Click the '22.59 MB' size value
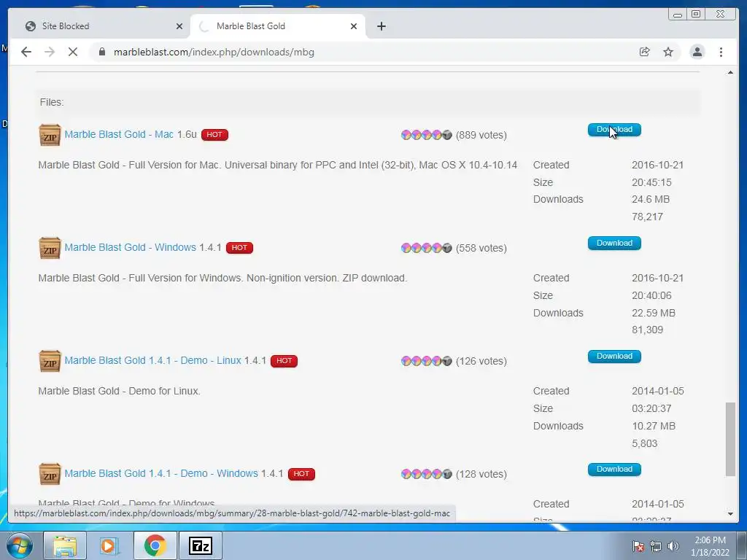 click(x=653, y=313)
